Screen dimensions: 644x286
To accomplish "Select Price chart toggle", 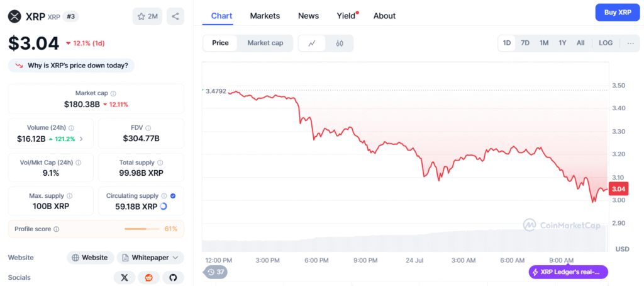I will 220,43.
